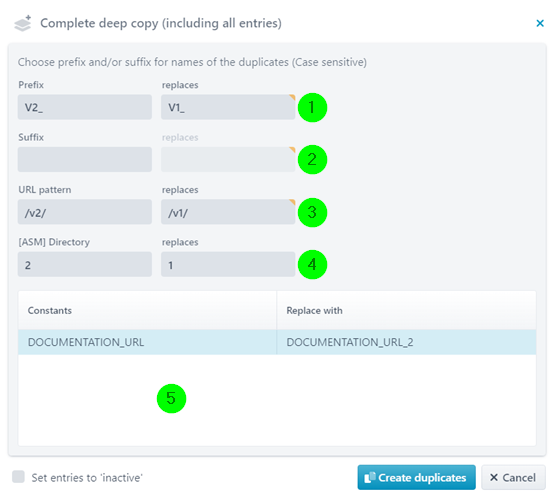554x496 pixels.
Task: Click the URL pattern field with /v2/
Action: coord(85,212)
